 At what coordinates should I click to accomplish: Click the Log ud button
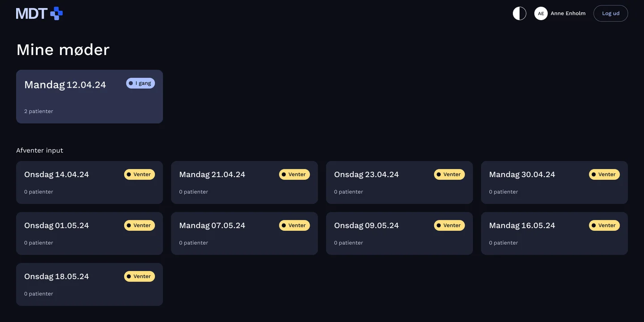[610, 13]
